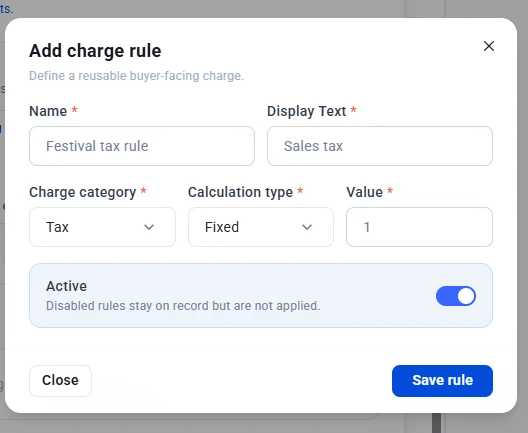Click the 'Name' field label
The image size is (528, 433).
(48, 111)
